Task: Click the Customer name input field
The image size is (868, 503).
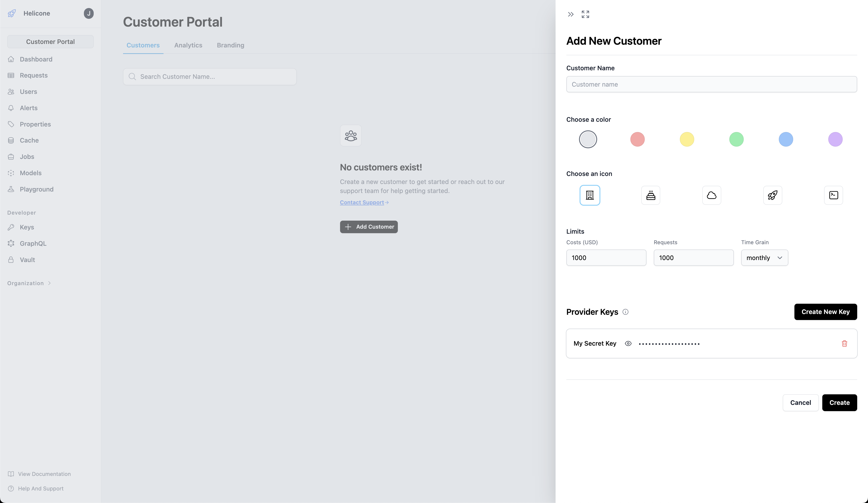Action: click(x=711, y=84)
